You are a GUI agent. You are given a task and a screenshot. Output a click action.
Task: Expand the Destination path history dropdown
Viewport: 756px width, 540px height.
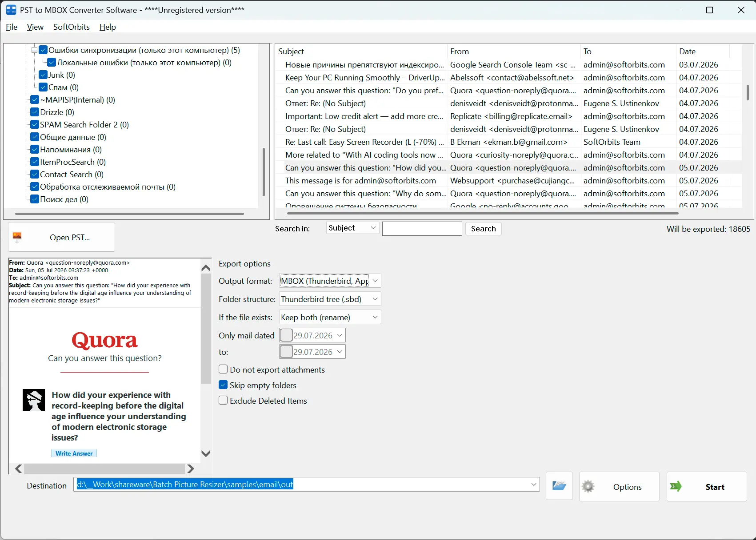534,484
